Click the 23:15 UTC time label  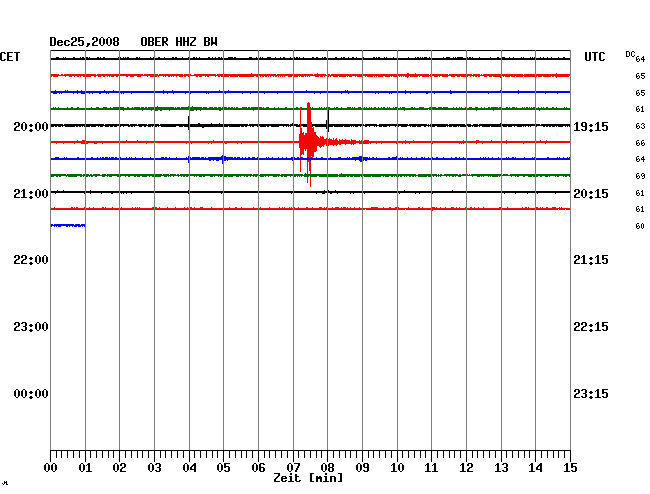(x=591, y=394)
